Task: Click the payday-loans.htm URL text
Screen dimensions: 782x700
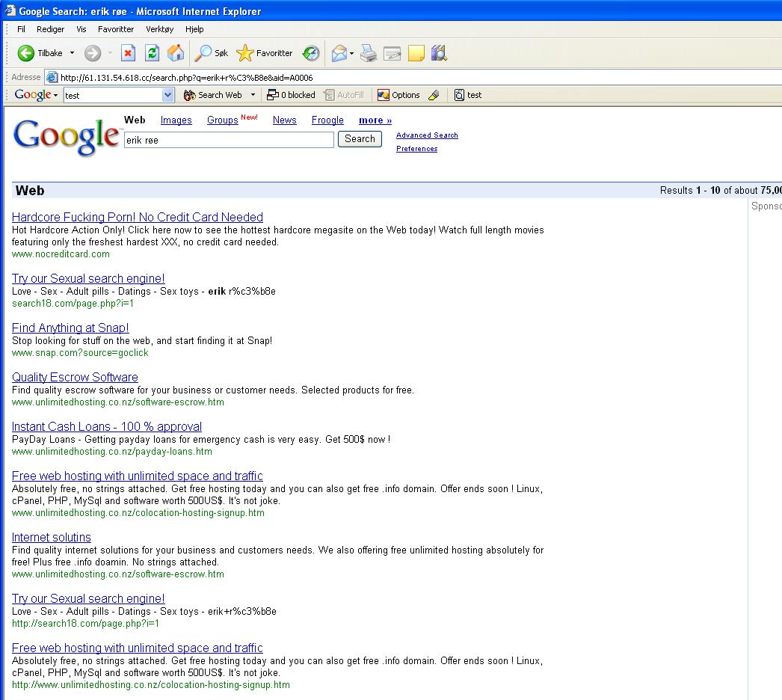Action: coord(111,452)
